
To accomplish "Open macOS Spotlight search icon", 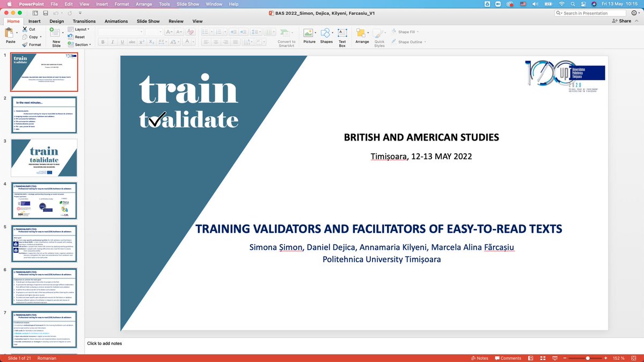I will 573,4.
